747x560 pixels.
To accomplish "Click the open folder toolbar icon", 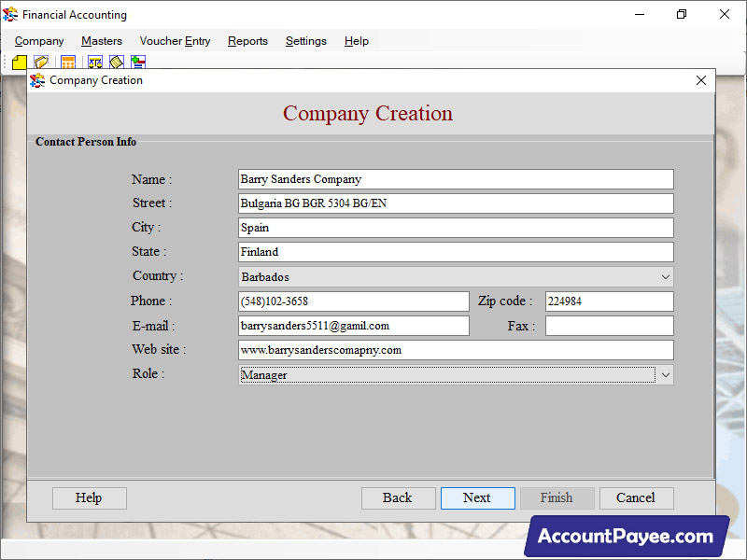I will [x=41, y=63].
